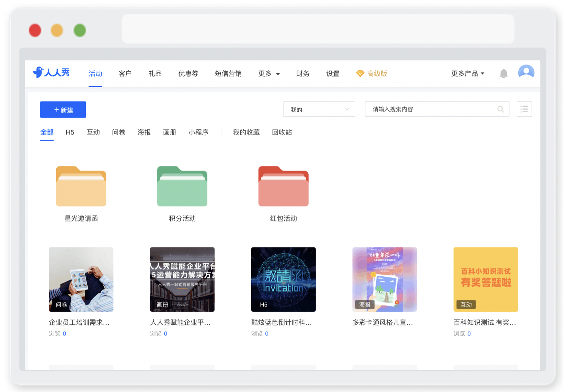Open the 我的收藏 link
The image size is (563, 392).
point(246,132)
